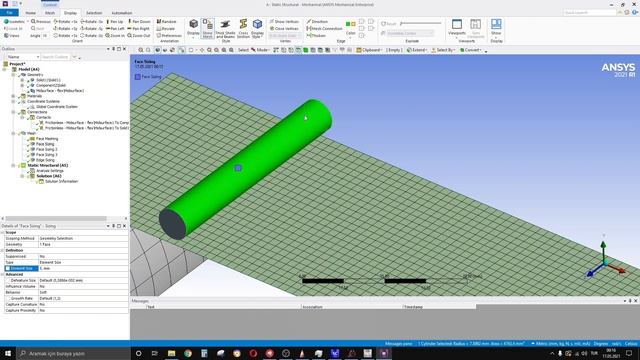Viewport: 640px width, 360px height.
Task: Click the outline horizontal scrollbar
Action: pos(56,218)
